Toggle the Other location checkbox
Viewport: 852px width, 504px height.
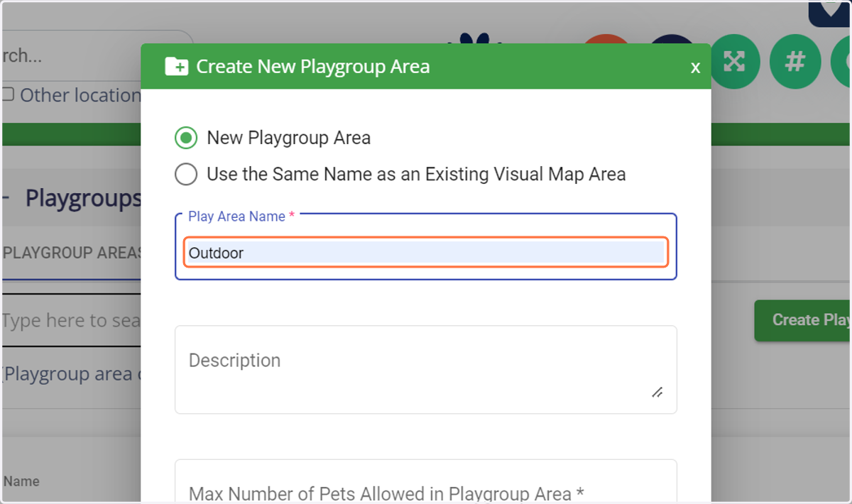point(9,94)
